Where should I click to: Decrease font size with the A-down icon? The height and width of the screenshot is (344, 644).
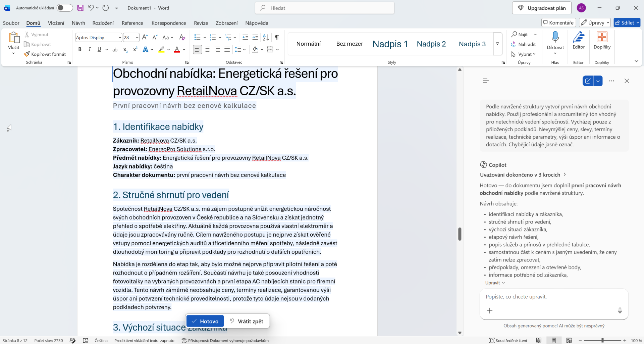[x=155, y=37]
